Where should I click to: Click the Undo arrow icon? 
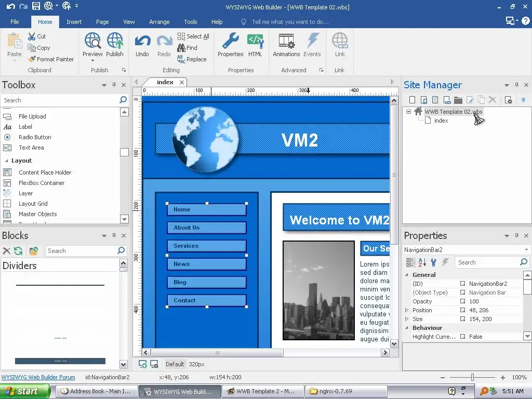click(142, 42)
